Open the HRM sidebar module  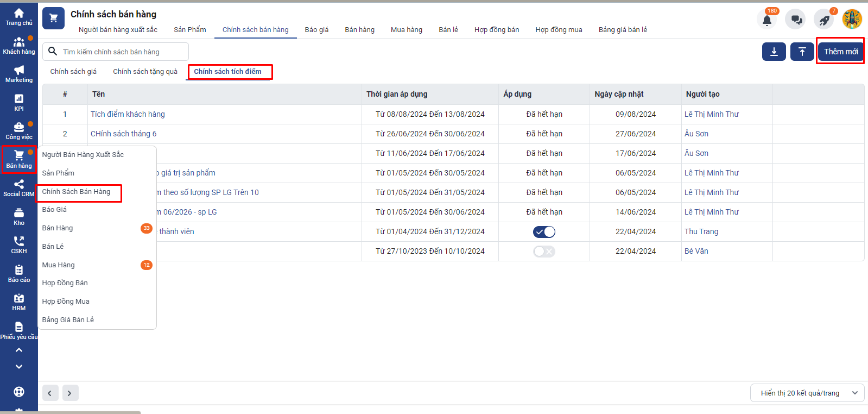tap(19, 302)
